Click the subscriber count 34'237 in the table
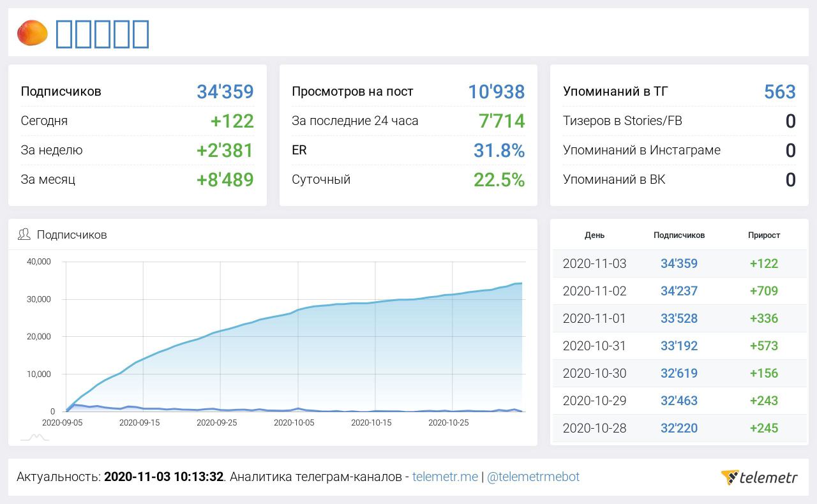This screenshot has height=504, width=817. (679, 290)
